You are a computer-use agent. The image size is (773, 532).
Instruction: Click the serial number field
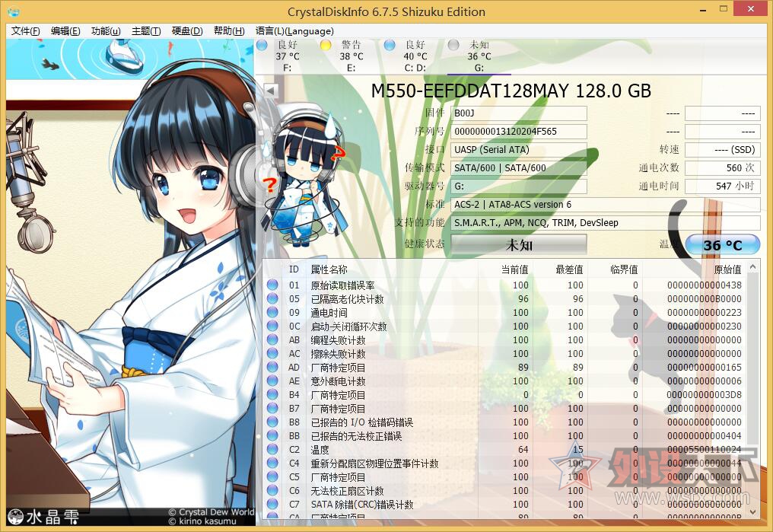(519, 132)
